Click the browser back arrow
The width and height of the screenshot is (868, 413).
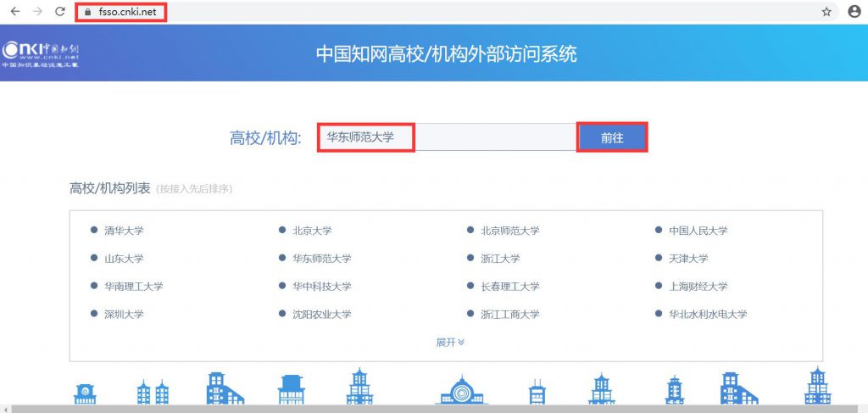pyautogui.click(x=15, y=12)
